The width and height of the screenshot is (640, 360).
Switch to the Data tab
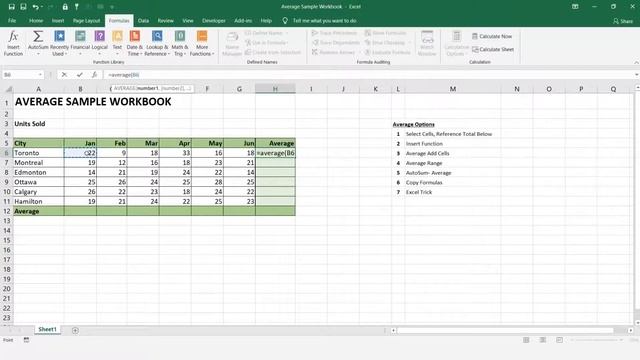pyautogui.click(x=143, y=20)
